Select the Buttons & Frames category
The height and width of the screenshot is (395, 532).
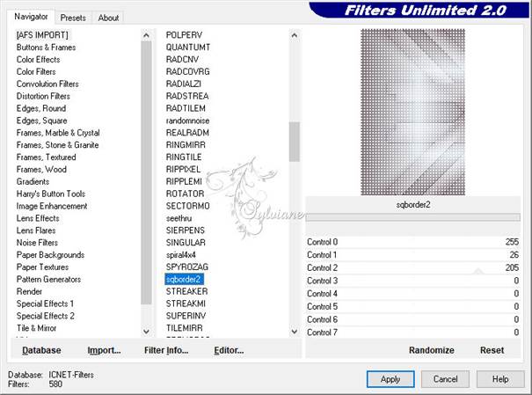tap(46, 48)
